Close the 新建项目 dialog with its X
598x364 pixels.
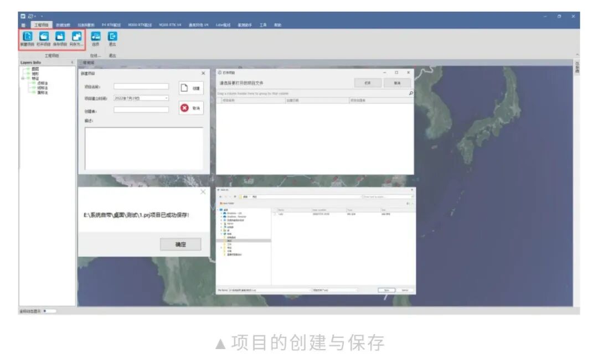click(203, 73)
